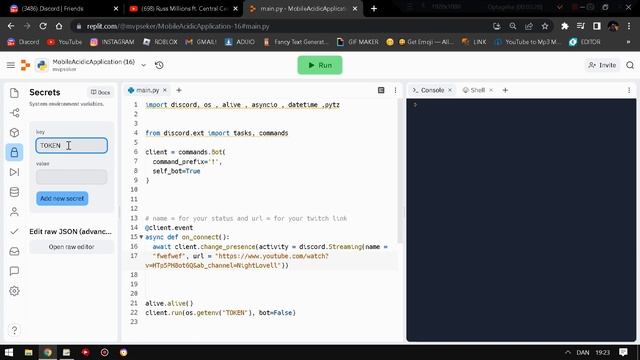Run the repl
The height and width of the screenshot is (360, 640).
[320, 65]
